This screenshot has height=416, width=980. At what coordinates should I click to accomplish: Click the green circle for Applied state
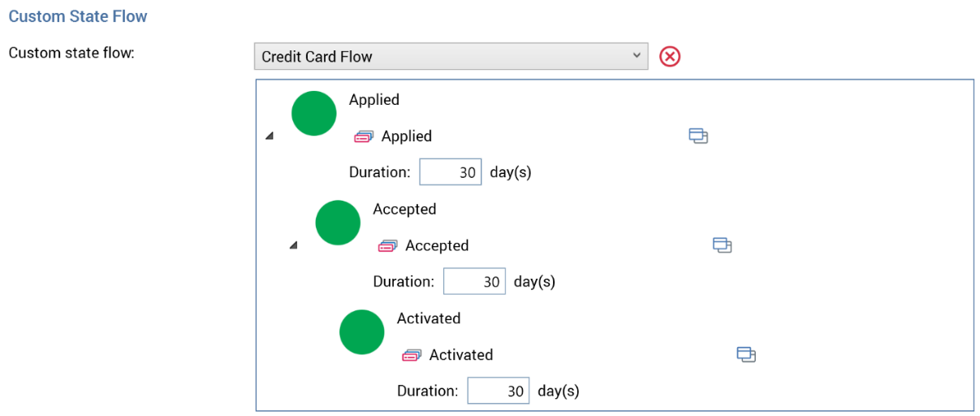point(313,114)
